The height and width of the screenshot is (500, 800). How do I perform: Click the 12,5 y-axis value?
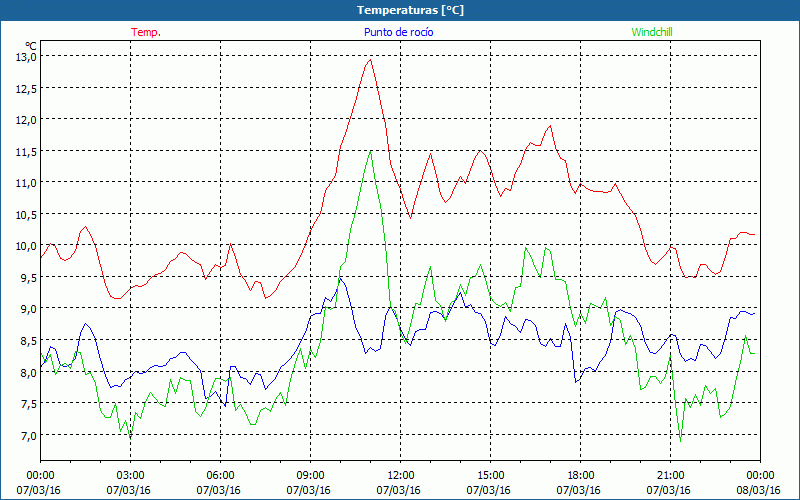click(28, 88)
